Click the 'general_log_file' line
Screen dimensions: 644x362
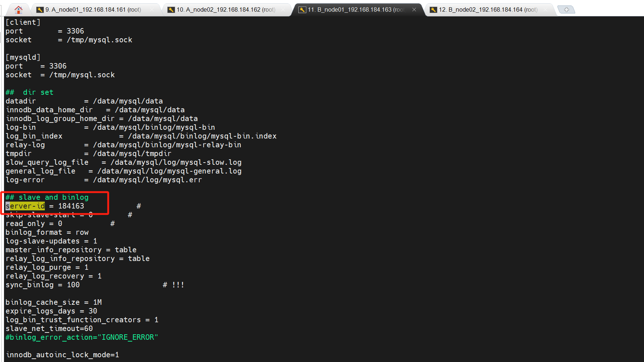[x=123, y=171]
